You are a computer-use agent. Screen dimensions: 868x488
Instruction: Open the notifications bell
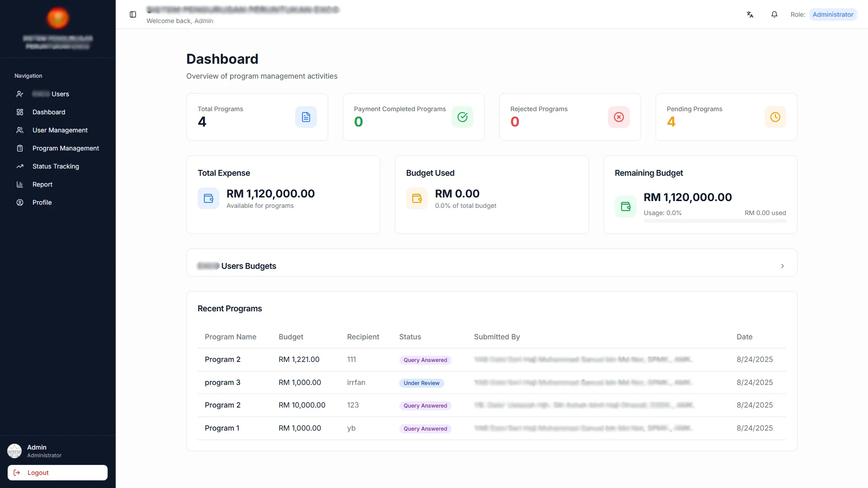(774, 14)
